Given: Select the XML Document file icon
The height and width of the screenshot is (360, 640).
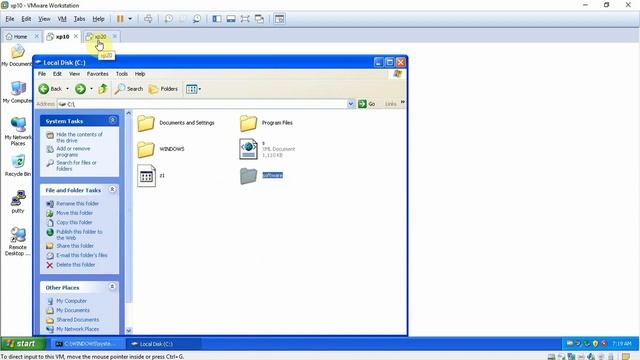Looking at the screenshot, I should pos(248,149).
